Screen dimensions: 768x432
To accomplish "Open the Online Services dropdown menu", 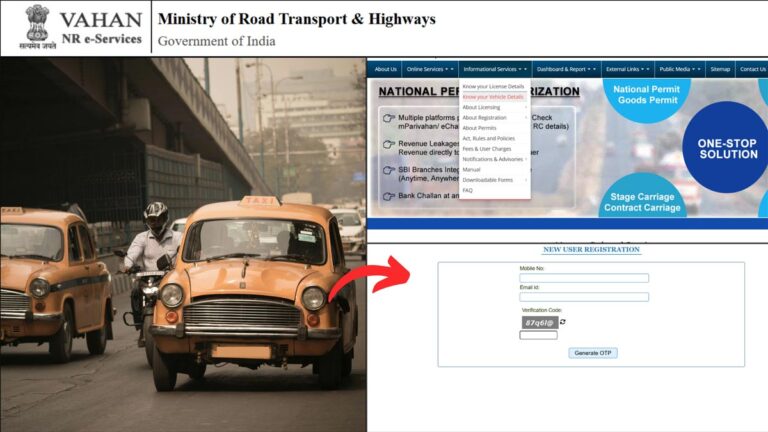I will point(430,69).
